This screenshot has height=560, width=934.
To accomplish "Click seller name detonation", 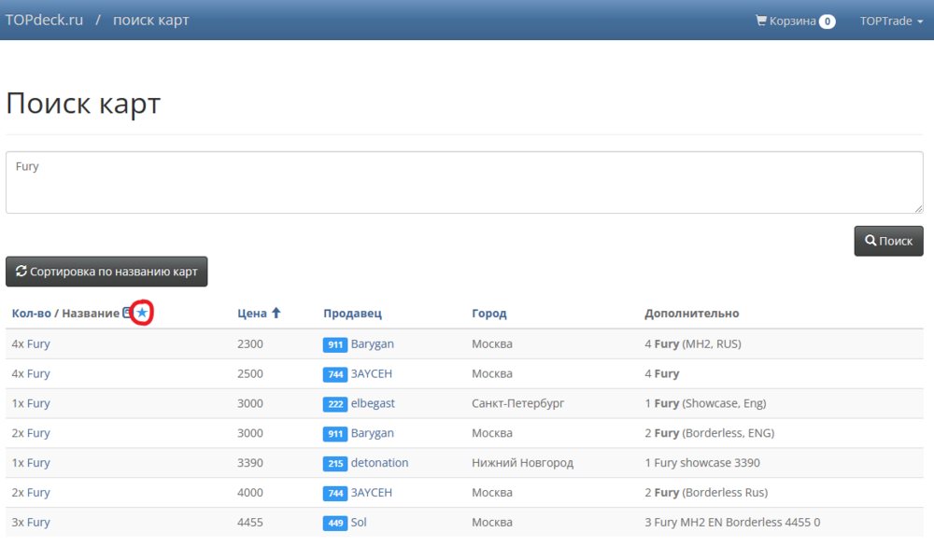I will [x=379, y=463].
